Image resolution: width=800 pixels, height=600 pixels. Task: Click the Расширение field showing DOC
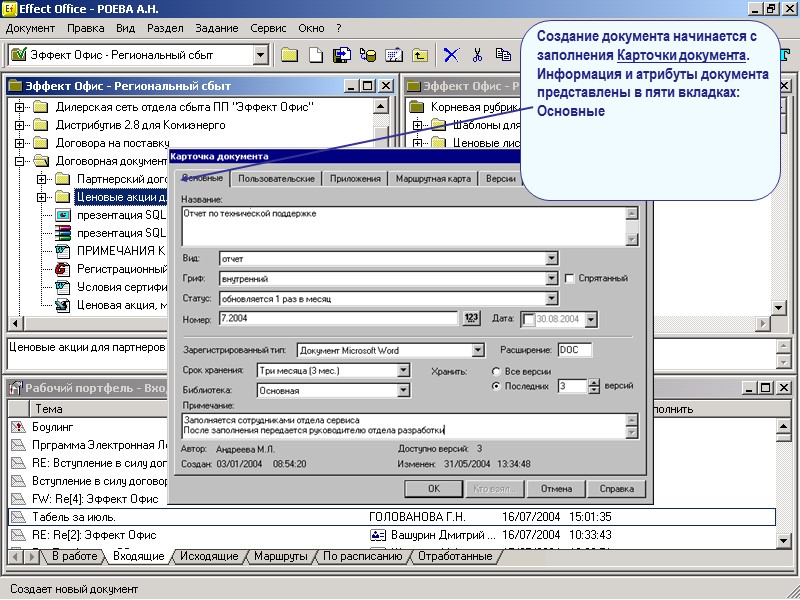pyautogui.click(x=574, y=350)
